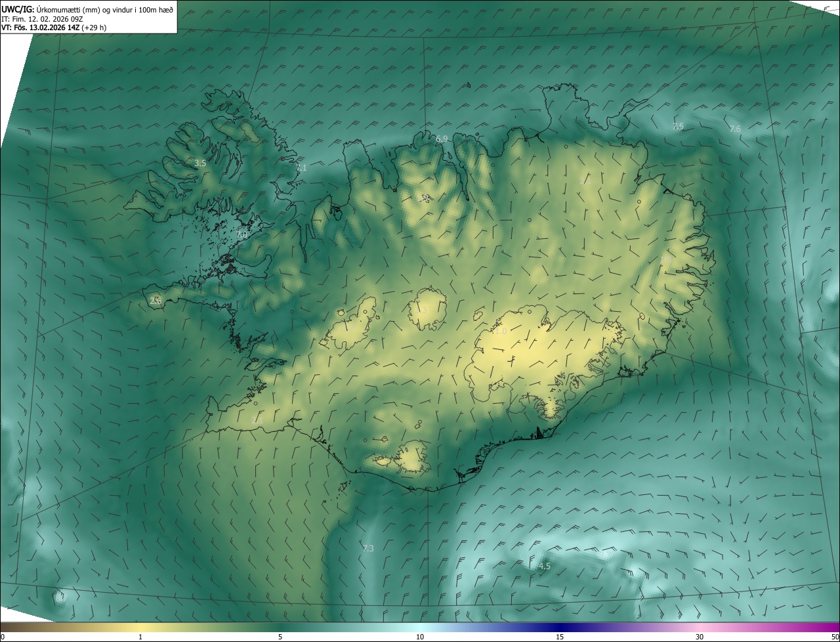Click the VT valid time line
Viewport: 840px width, 642px height.
54,28
